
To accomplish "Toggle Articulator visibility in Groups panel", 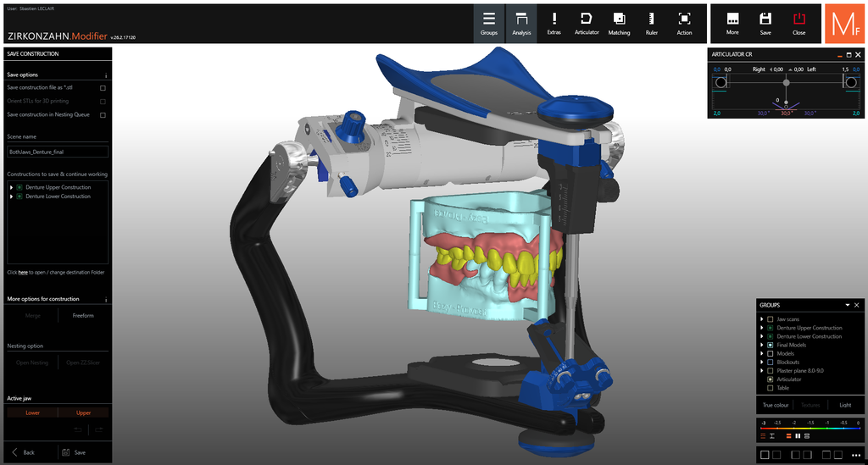I will [770, 379].
